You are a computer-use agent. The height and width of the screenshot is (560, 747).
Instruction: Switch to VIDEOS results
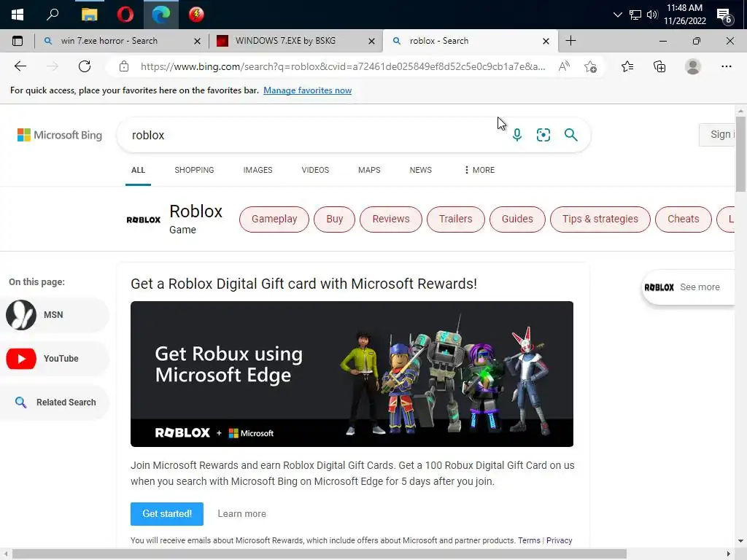point(315,170)
